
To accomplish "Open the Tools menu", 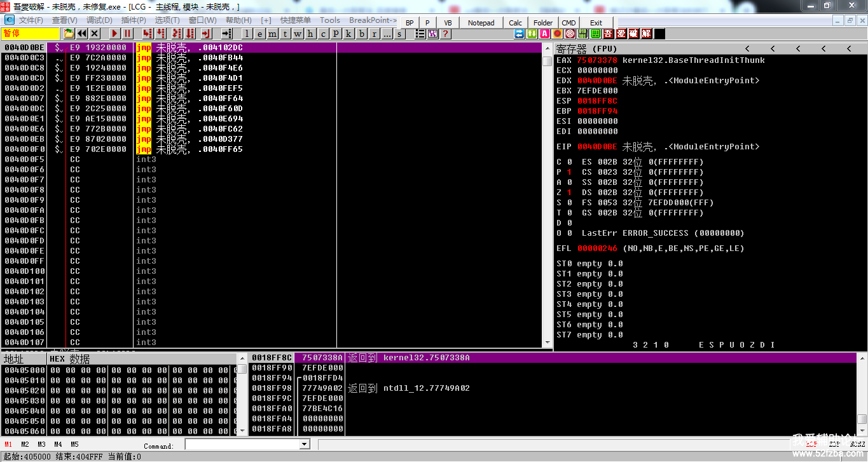I will click(x=330, y=20).
